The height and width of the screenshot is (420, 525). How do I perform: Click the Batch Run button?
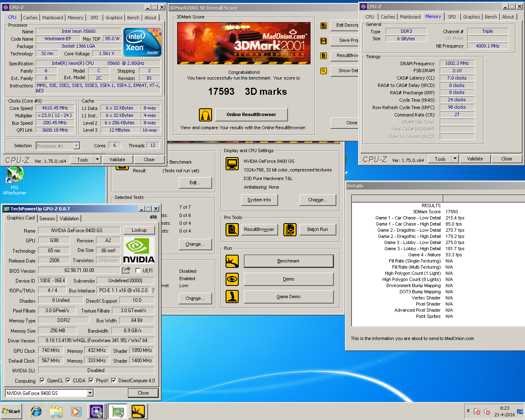[x=318, y=230]
